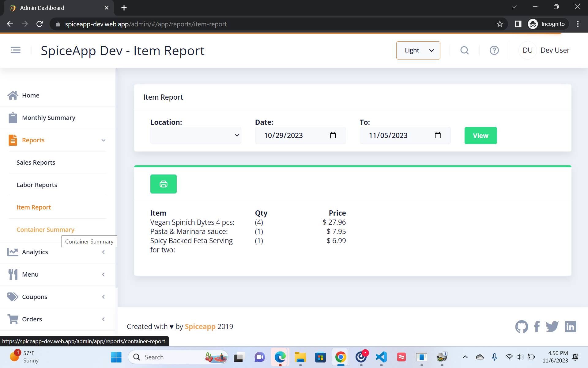Viewport: 588px width, 368px height.
Task: Open calendar picker for To field
Action: click(x=438, y=135)
